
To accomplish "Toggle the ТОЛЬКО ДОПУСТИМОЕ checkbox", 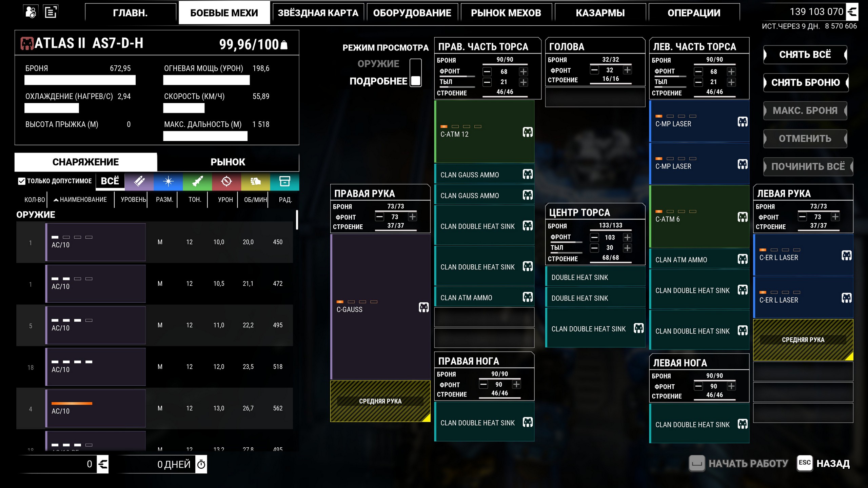I will [22, 181].
